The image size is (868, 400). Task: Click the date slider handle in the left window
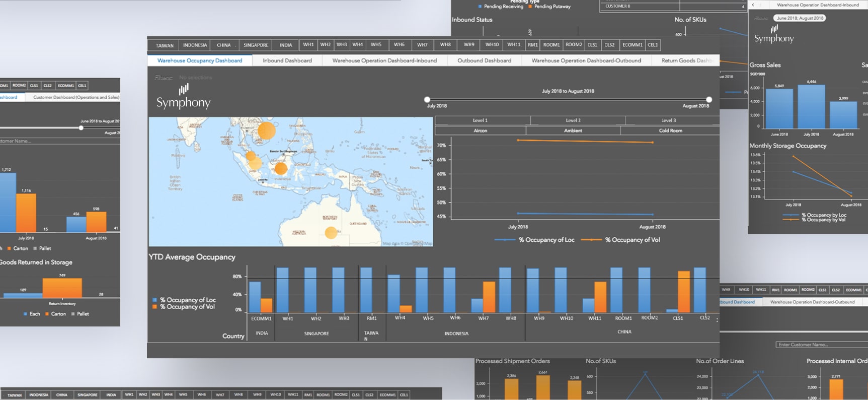(81, 127)
